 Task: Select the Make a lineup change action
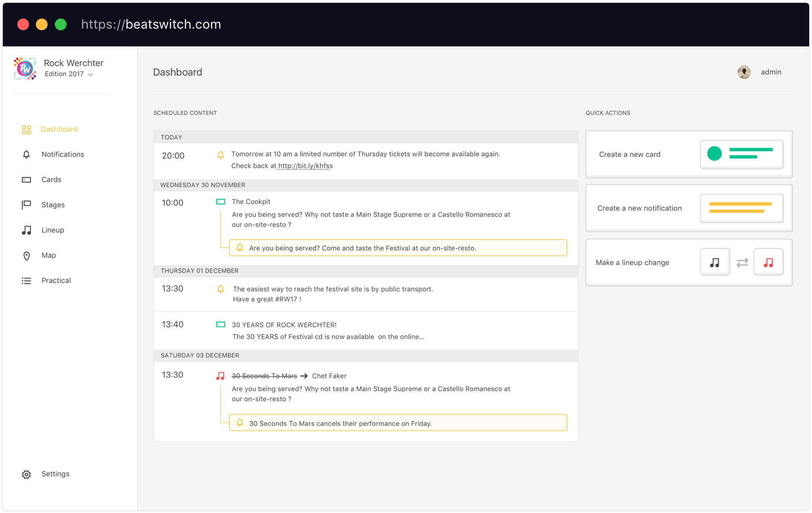point(688,262)
